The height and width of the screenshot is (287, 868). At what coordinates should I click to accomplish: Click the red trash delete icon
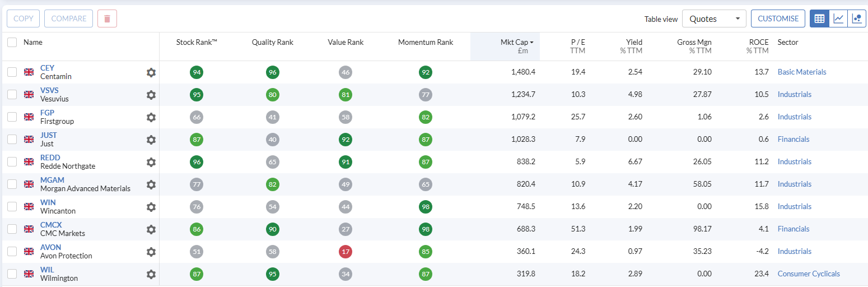click(107, 18)
